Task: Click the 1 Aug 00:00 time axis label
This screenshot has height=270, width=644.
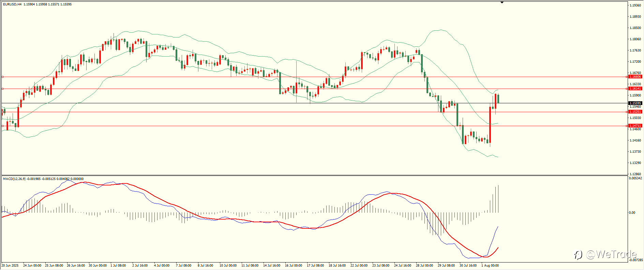Action: (x=490, y=265)
